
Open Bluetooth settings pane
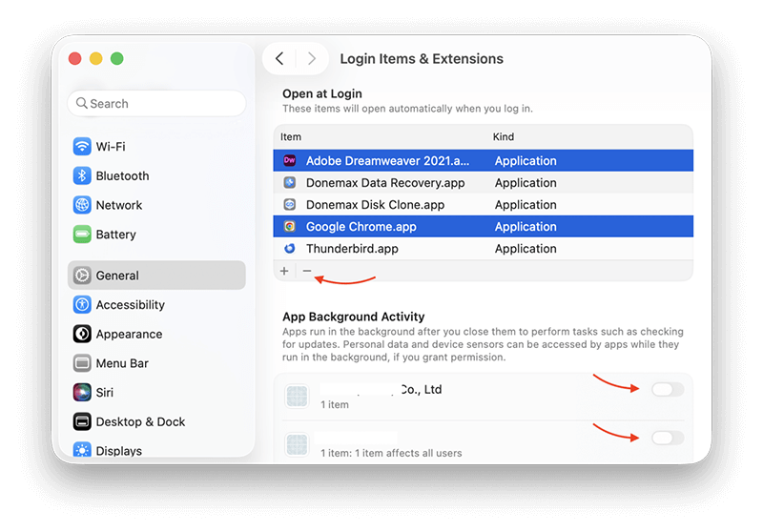pyautogui.click(x=156, y=175)
